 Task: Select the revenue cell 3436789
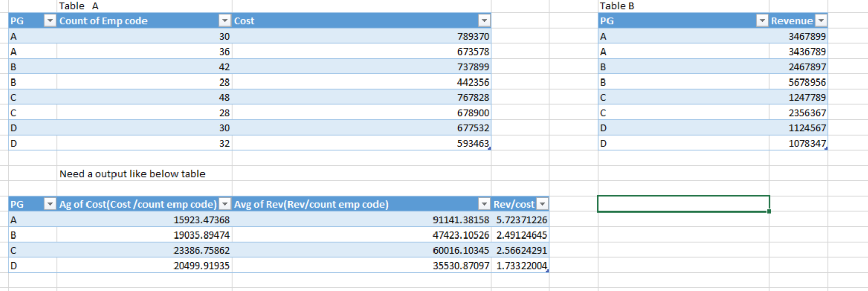[x=798, y=51]
